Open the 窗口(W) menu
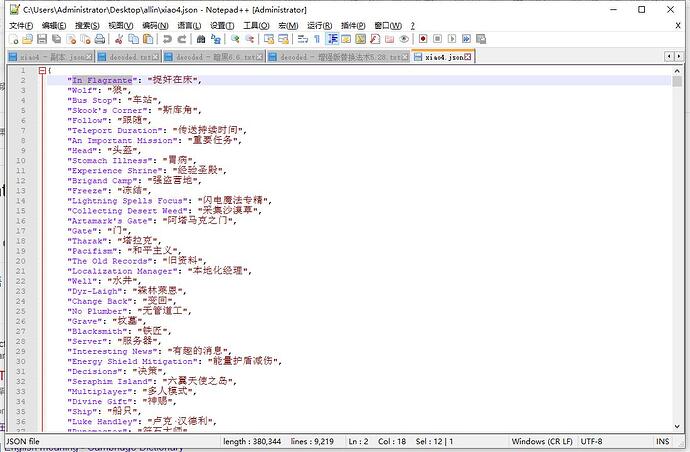Screen dimensions: 690x452 coord(388,26)
